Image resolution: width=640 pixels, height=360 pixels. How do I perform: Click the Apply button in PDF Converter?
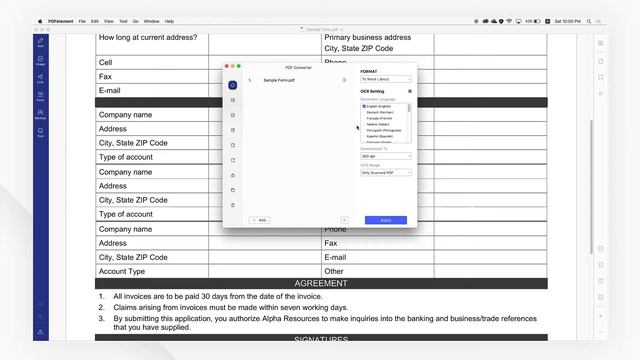[x=386, y=220]
